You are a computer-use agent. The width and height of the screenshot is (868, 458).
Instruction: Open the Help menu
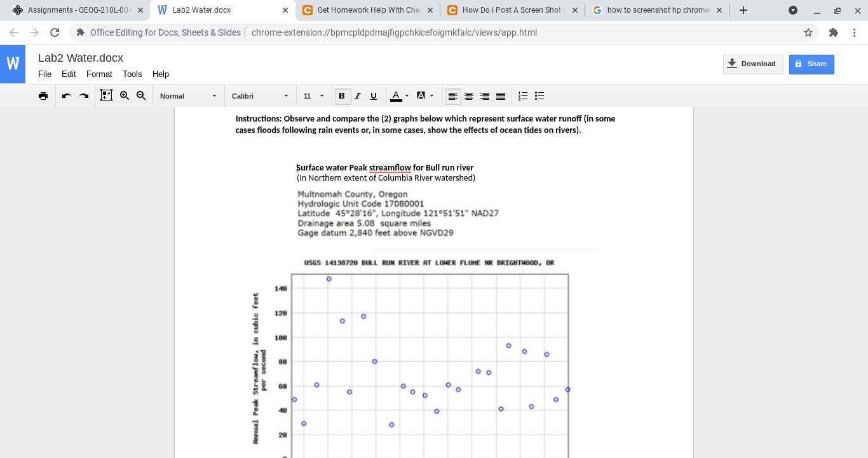pos(161,74)
